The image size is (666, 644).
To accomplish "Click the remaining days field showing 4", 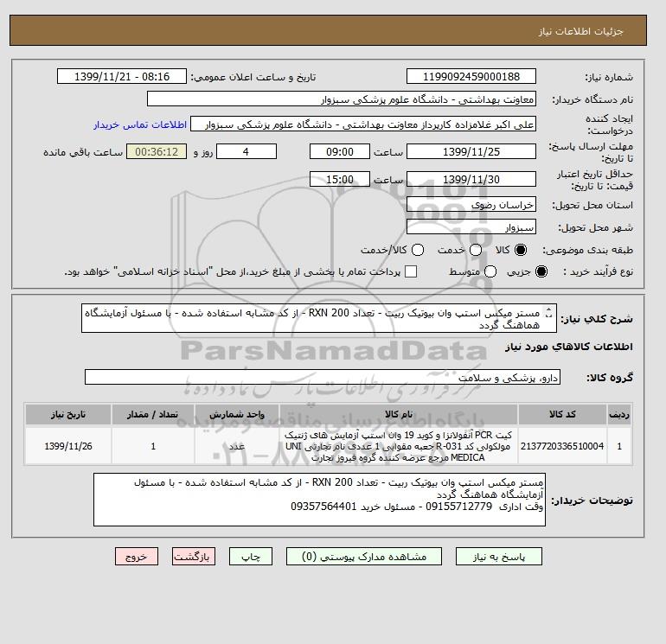I will click(x=247, y=151).
